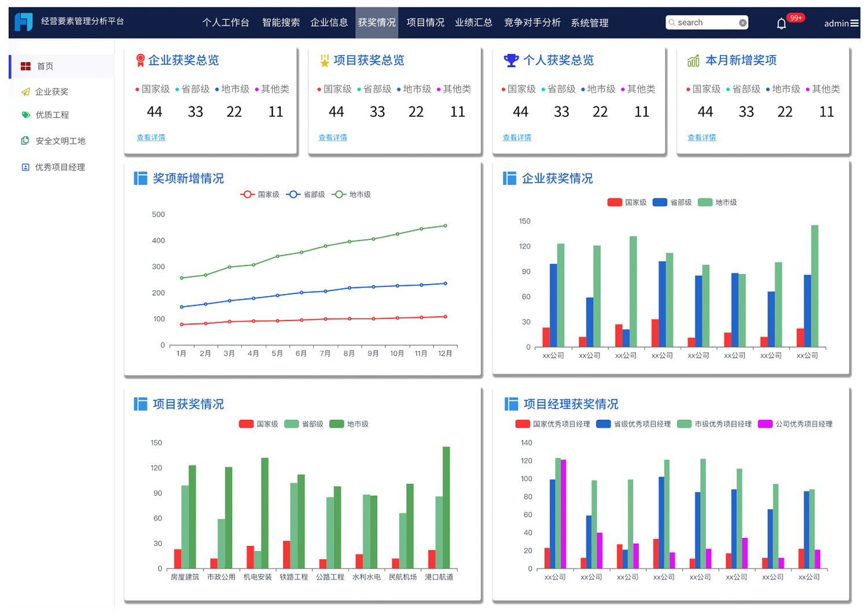Open 查看详情 link under 企业获奖总览
Viewport: 868px width, 613px height.
click(x=151, y=138)
